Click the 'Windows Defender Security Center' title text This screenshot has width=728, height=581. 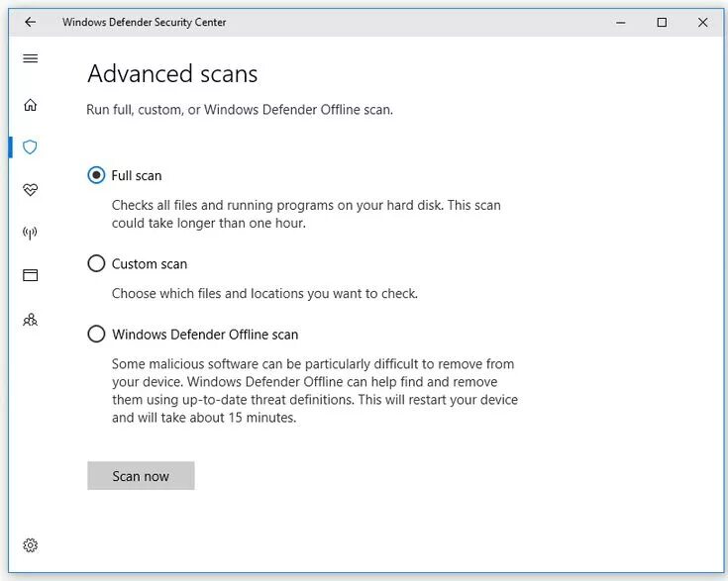(145, 23)
